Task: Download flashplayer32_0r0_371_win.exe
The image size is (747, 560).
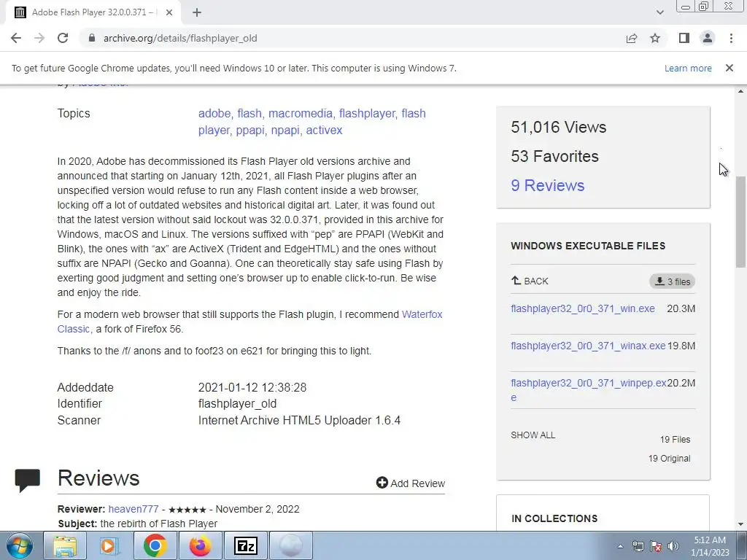Action: [583, 308]
